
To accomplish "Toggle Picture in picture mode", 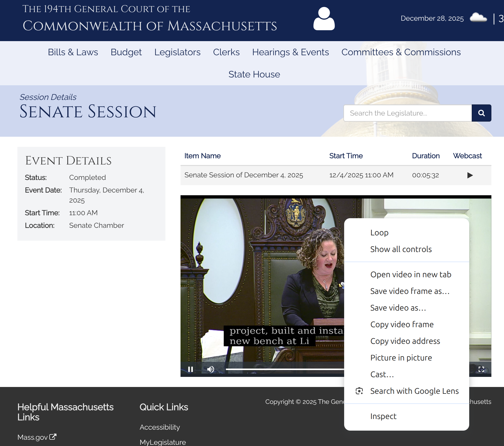I will [x=401, y=358].
